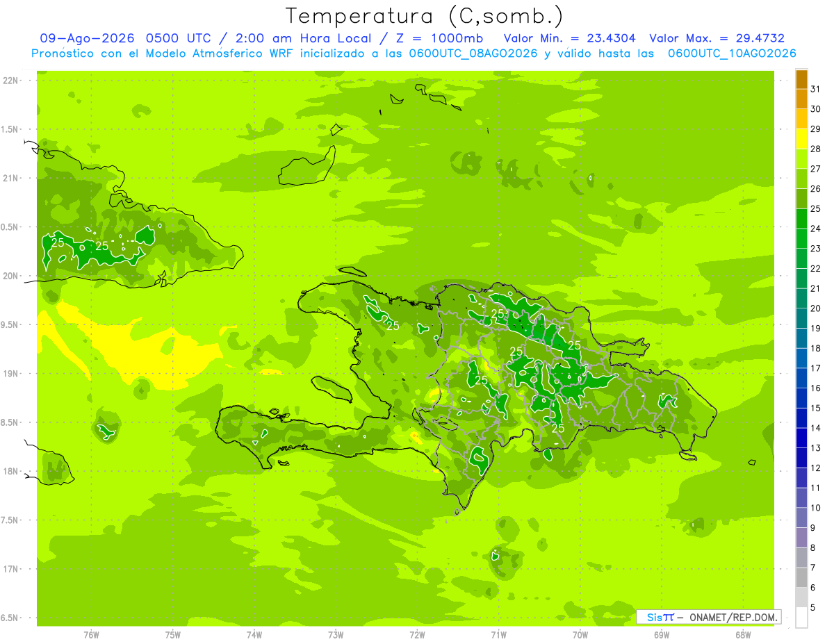Click the "Valor Min. = 23.4304" value
The width and height of the screenshot is (834, 644).
570,38
